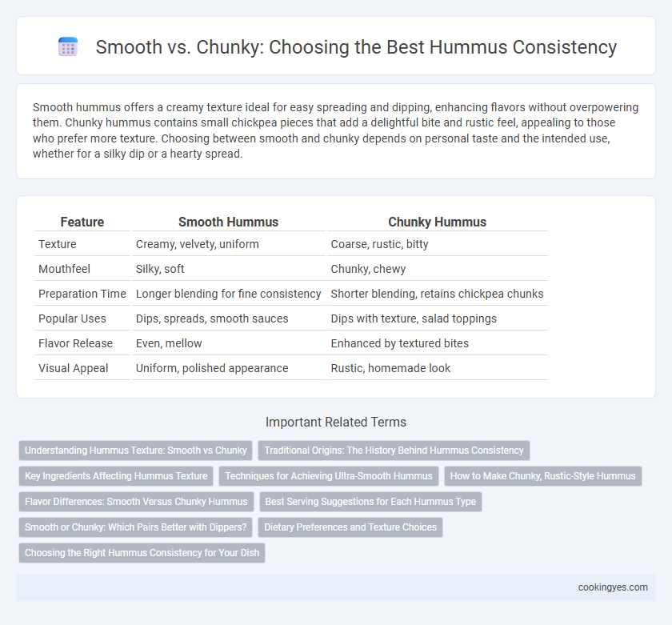Open 'Choosing the Right Hummus Consistency for Your Dish'
The height and width of the screenshot is (625, 672).
tap(142, 552)
